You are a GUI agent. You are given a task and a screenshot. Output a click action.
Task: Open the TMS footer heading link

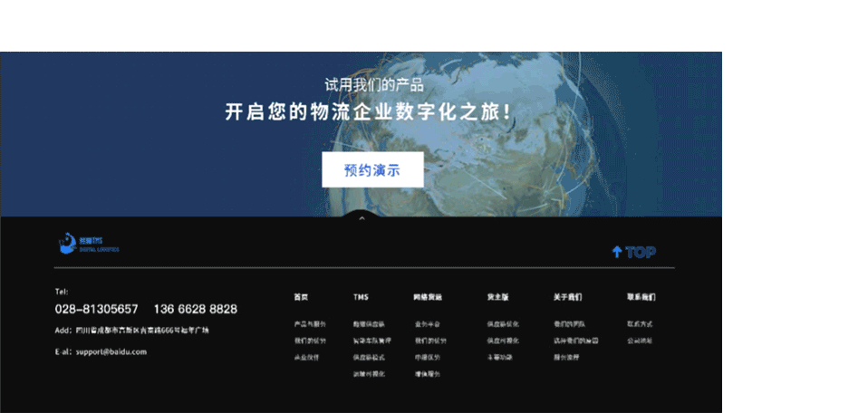click(x=361, y=297)
